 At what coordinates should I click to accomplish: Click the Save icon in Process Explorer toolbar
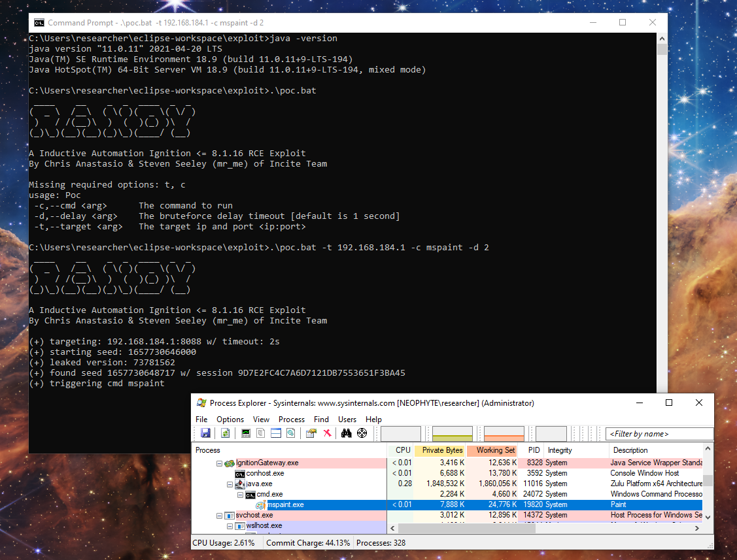point(205,433)
